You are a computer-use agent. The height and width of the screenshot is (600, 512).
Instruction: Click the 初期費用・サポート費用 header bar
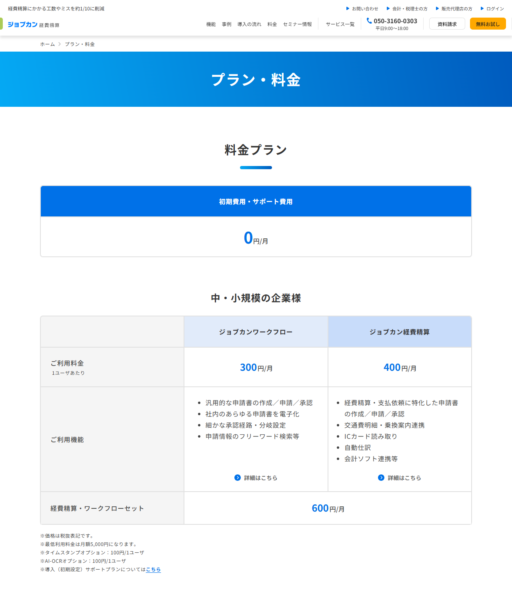coord(256,201)
